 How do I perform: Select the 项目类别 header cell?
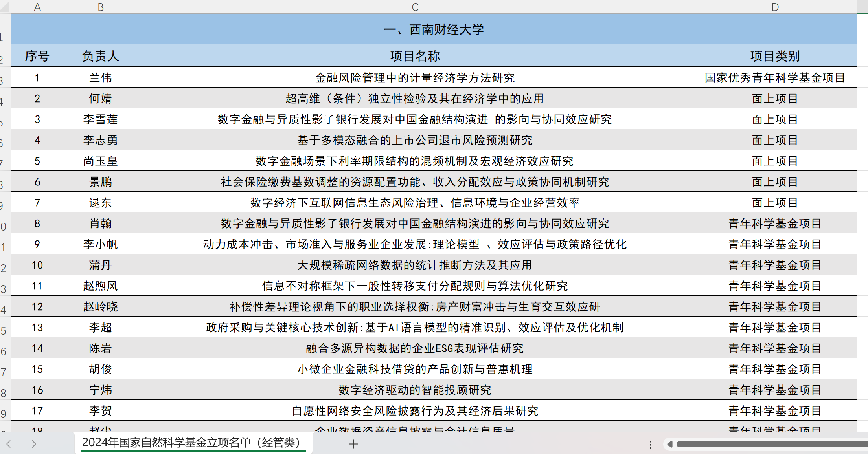coord(775,56)
